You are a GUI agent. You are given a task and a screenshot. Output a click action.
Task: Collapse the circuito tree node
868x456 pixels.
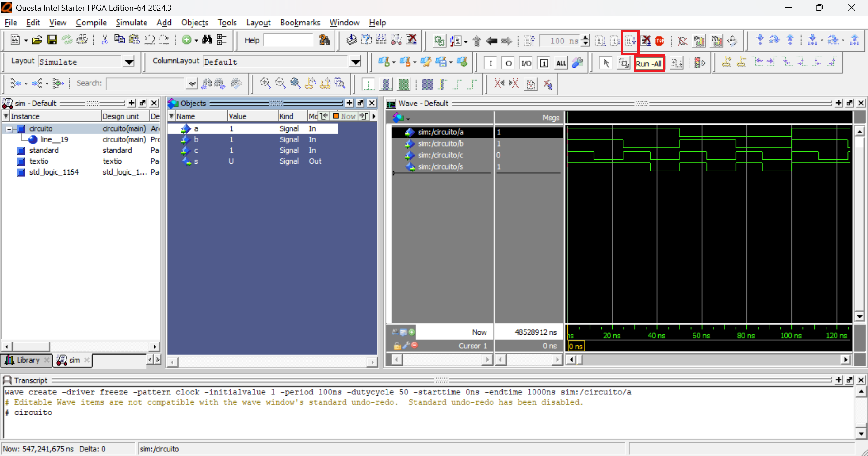coord(9,129)
